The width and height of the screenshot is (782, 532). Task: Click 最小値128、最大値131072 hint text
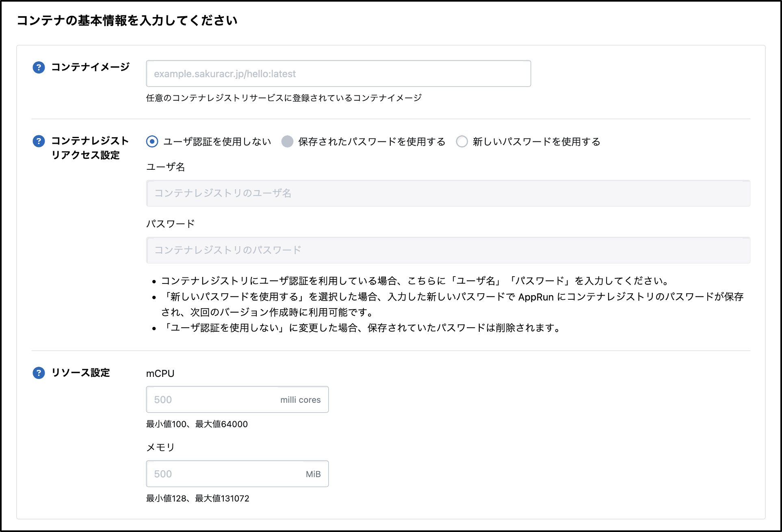pyautogui.click(x=197, y=498)
